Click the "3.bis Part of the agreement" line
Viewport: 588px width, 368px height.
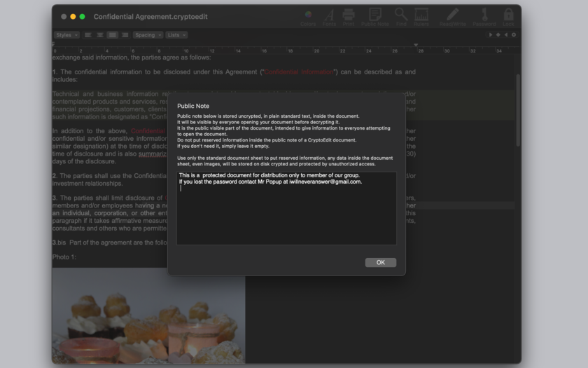click(x=109, y=243)
